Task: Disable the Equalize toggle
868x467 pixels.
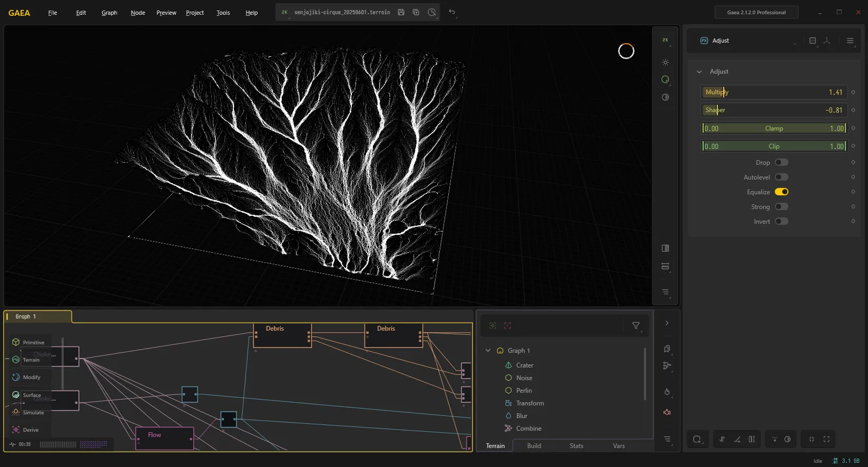Action: (x=782, y=192)
